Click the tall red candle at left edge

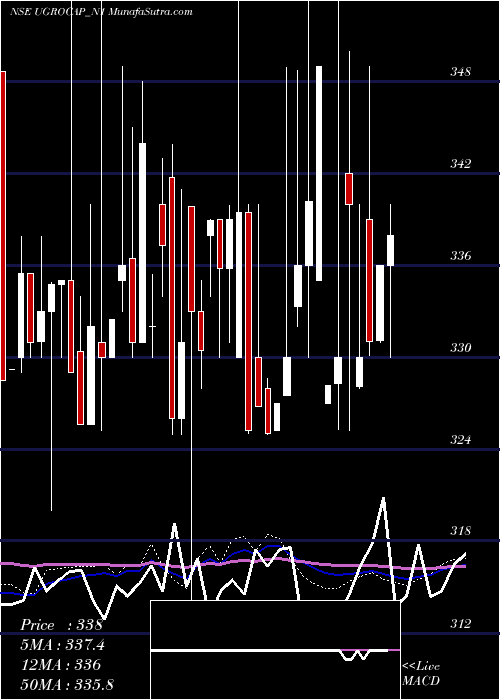click(3, 226)
